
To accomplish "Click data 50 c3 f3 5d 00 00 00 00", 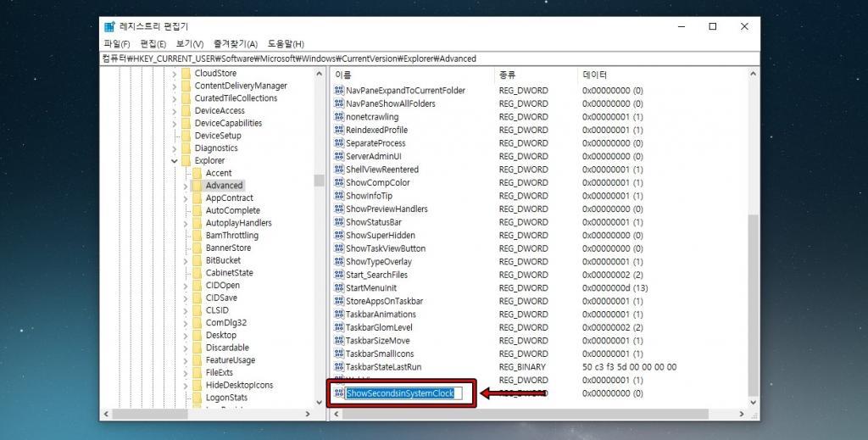I will click(x=630, y=367).
